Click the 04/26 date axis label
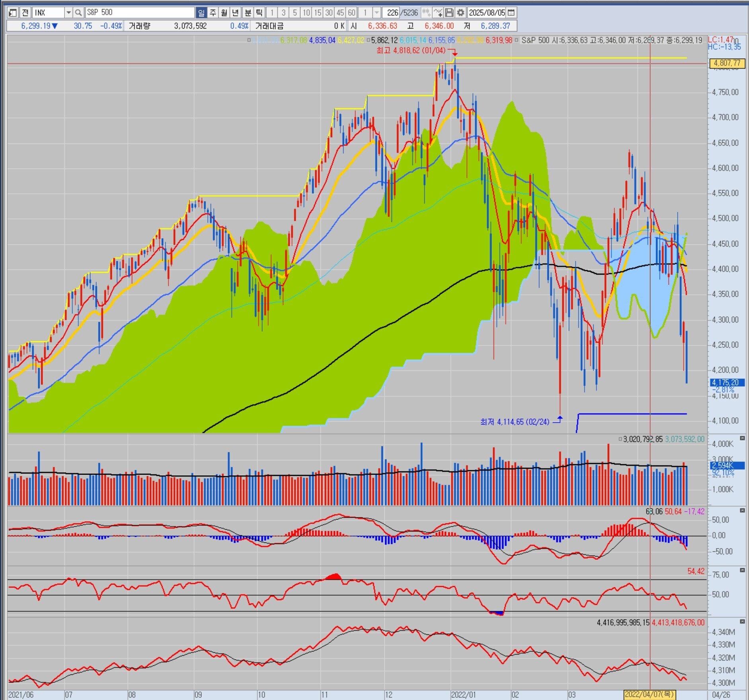Image resolution: width=749 pixels, height=700 pixels. 721,695
